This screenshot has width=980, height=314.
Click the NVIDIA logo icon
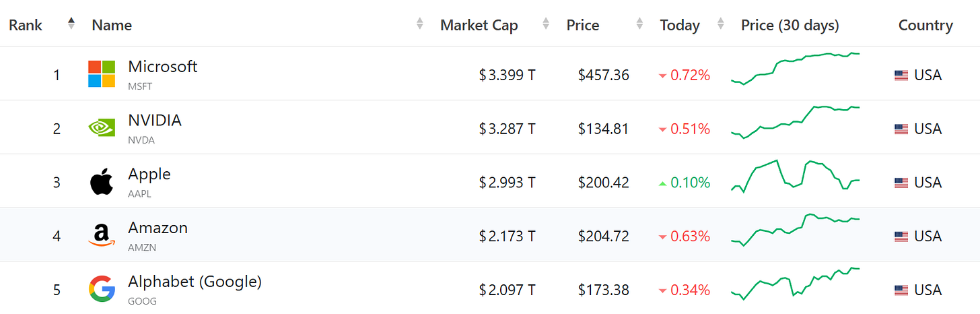tap(102, 127)
